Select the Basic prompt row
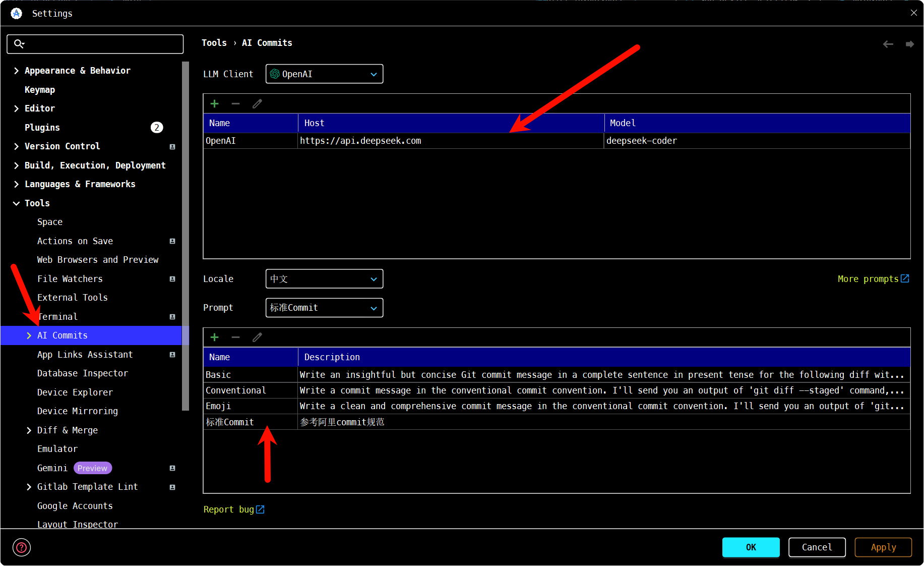This screenshot has height=566, width=924. 557,375
